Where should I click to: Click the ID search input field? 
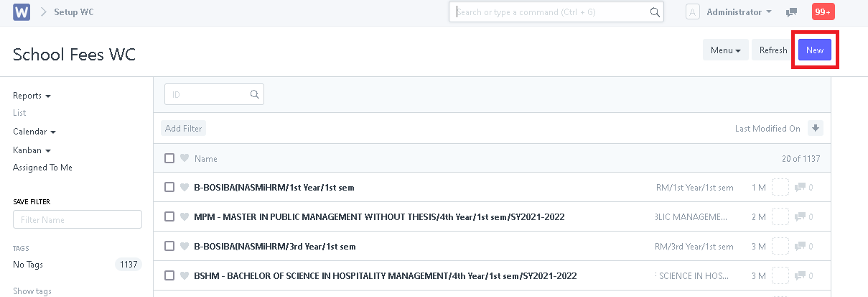(214, 94)
